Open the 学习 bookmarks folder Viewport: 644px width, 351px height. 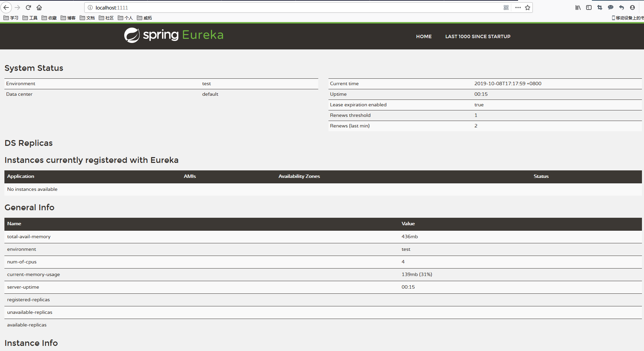[x=11, y=18]
